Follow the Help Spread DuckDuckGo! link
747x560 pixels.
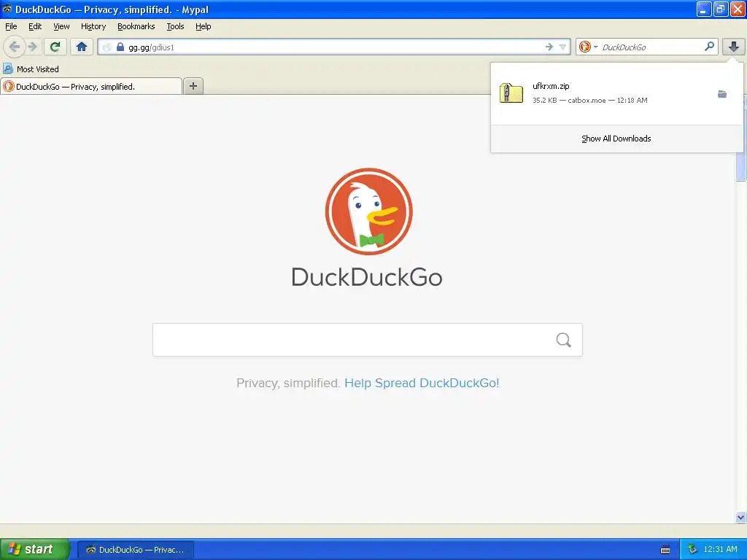[422, 383]
